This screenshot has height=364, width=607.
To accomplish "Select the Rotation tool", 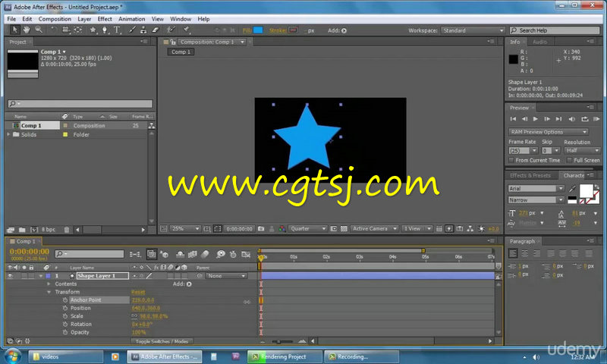I will pos(53,30).
